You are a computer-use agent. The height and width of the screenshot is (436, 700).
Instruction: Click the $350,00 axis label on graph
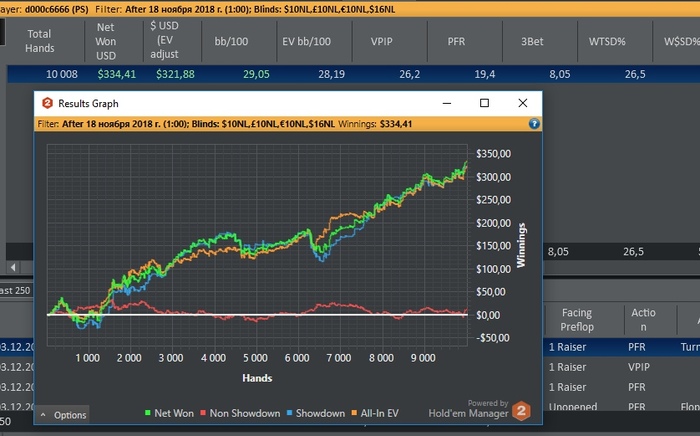pos(493,154)
